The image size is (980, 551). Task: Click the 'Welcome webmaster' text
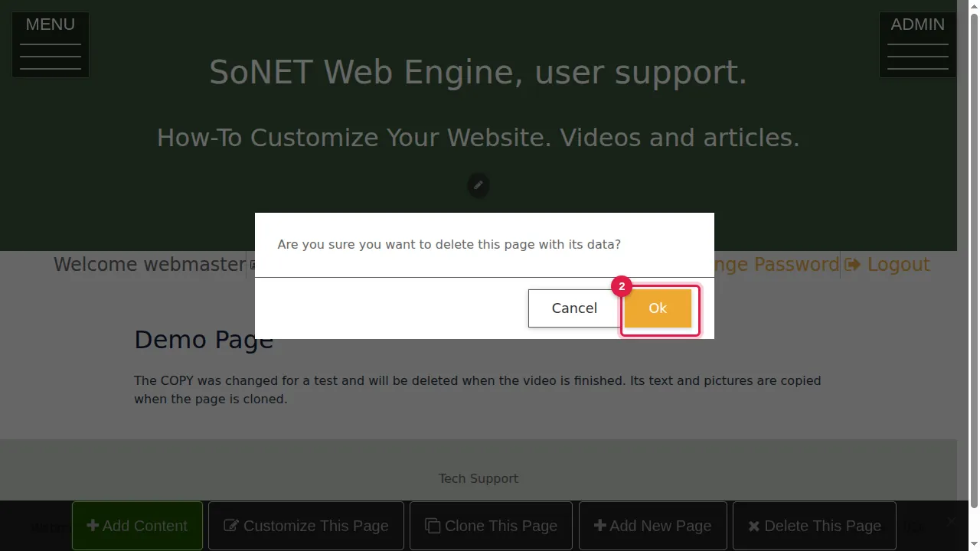click(x=149, y=264)
